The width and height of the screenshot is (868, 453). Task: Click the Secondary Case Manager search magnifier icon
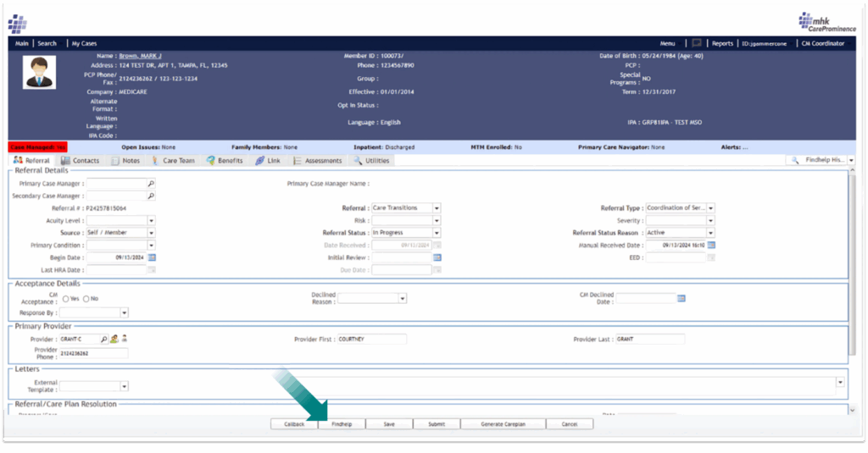click(152, 196)
